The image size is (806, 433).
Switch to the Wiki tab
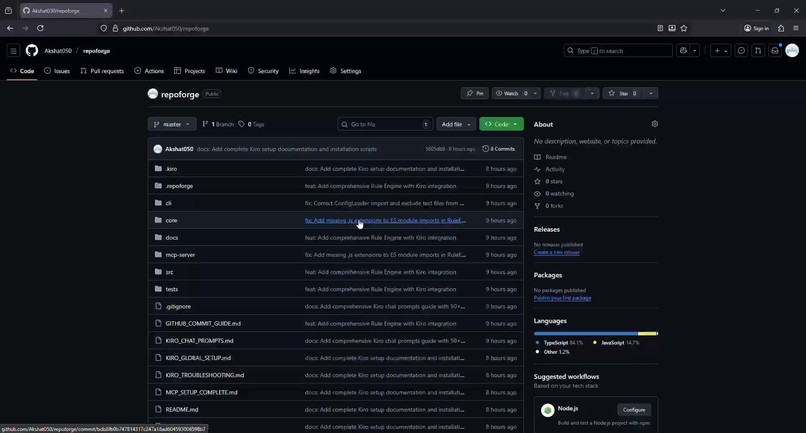226,71
